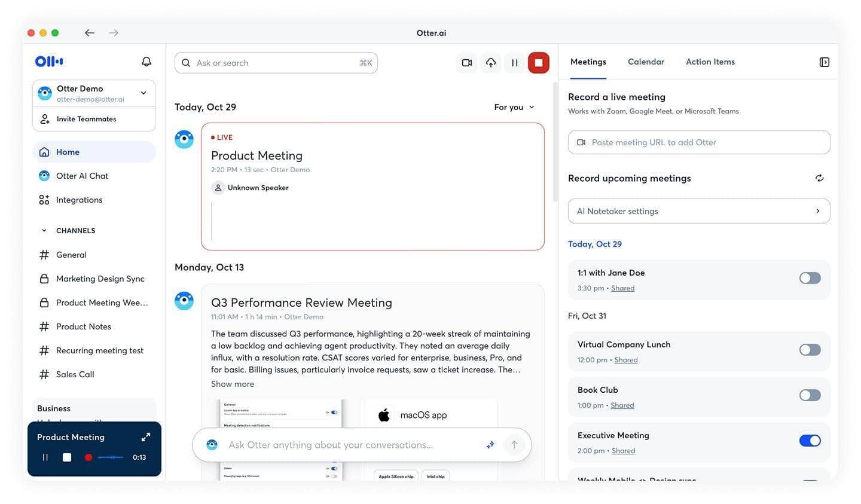861x504 pixels.
Task: Stop recording with the red stop button
Action: pos(538,62)
